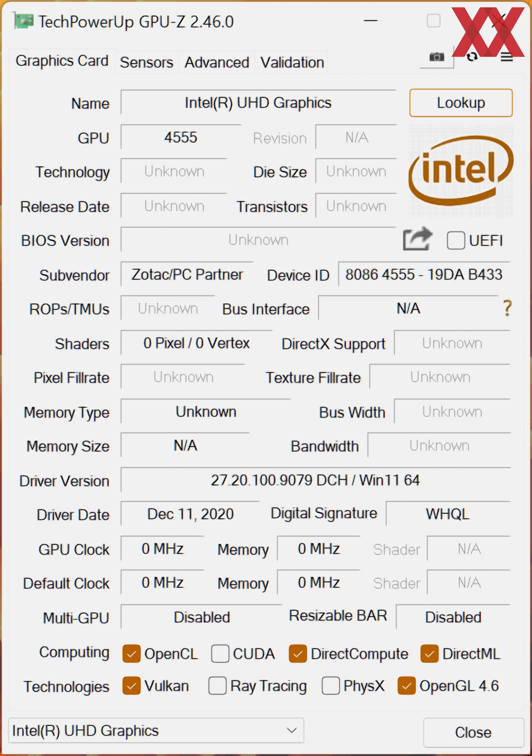Toggle the Vulkan checkbox
Image resolution: width=532 pixels, height=756 pixels.
point(131,686)
